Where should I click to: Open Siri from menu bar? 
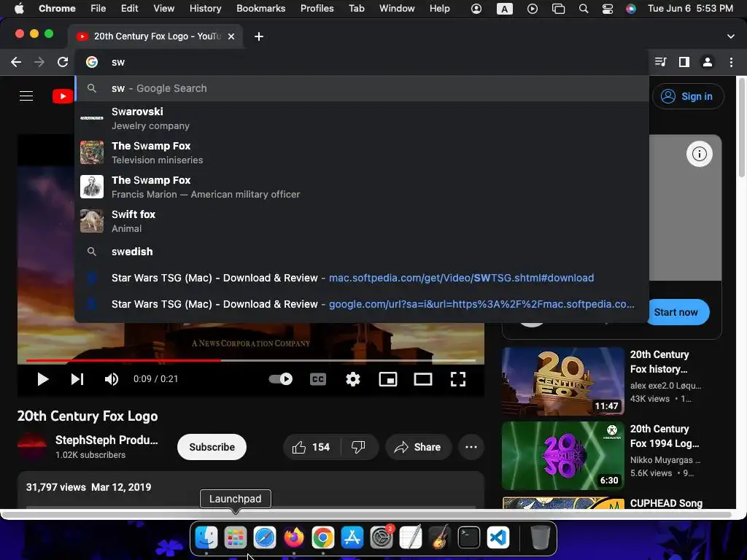click(631, 9)
